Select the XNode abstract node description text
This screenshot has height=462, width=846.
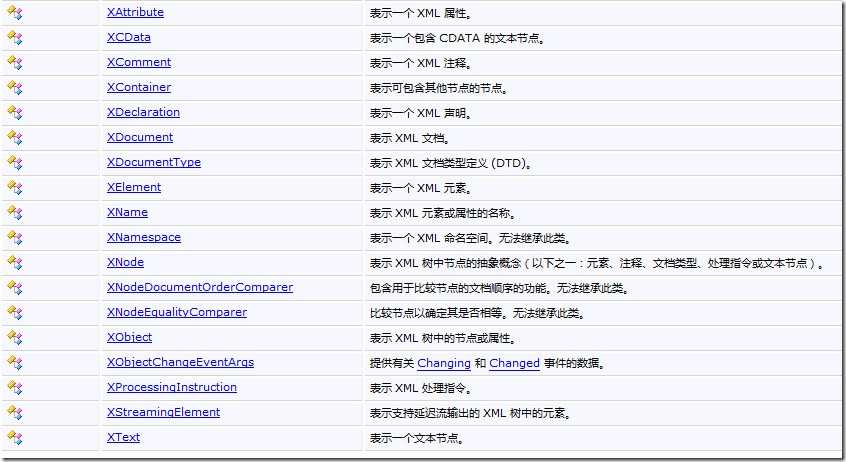pos(597,263)
